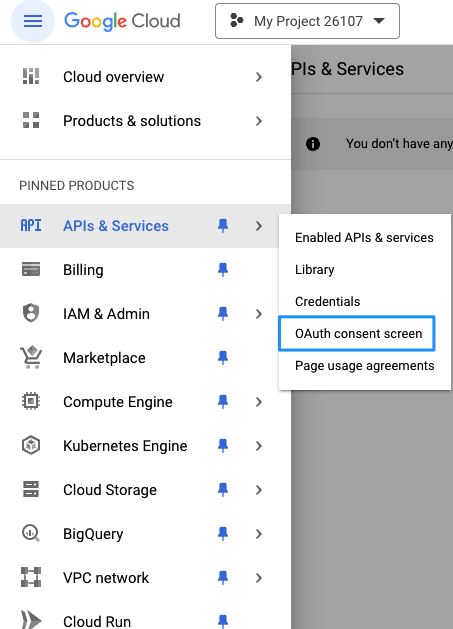Viewport: 453px width, 629px height.
Task: Expand the APIs & Services chevron
Action: 259,226
